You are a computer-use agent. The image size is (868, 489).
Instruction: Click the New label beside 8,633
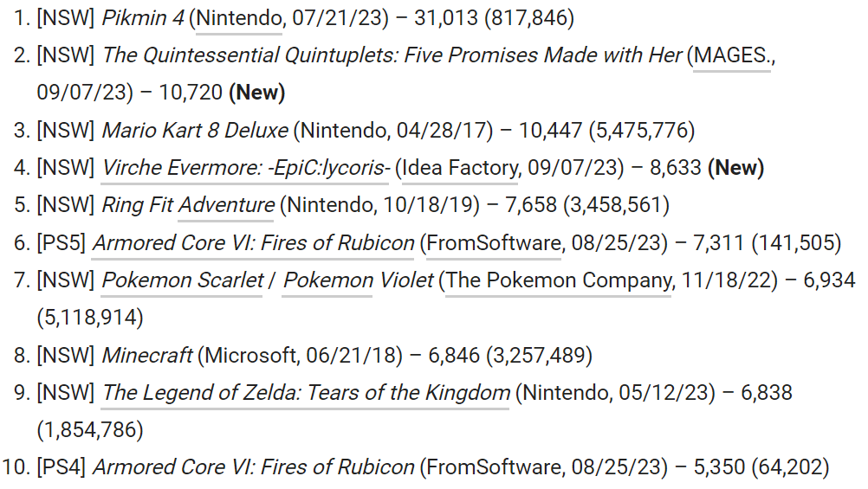tap(735, 168)
